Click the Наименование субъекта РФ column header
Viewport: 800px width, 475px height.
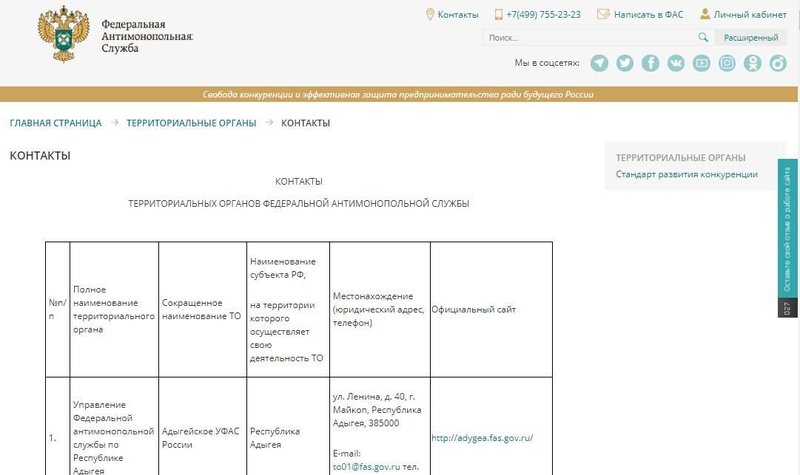[286, 309]
